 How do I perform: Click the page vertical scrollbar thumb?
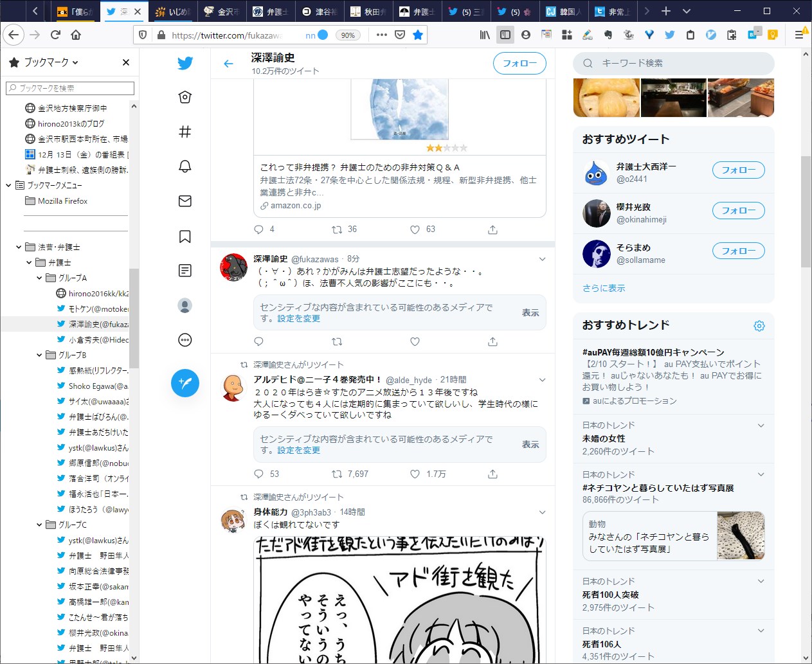pyautogui.click(x=806, y=211)
